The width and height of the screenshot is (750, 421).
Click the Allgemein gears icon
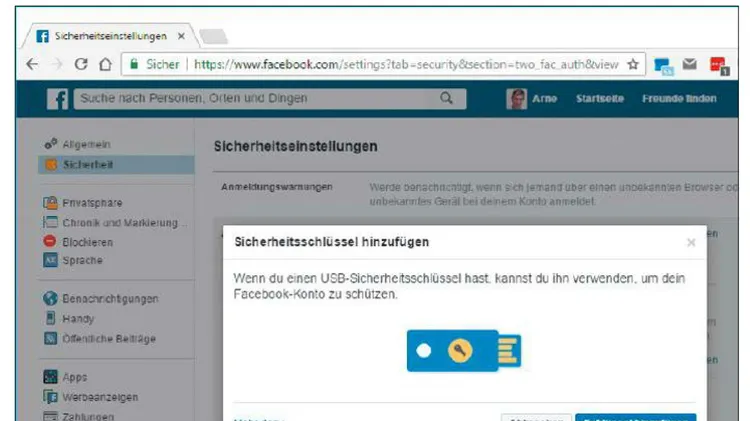pyautogui.click(x=51, y=144)
